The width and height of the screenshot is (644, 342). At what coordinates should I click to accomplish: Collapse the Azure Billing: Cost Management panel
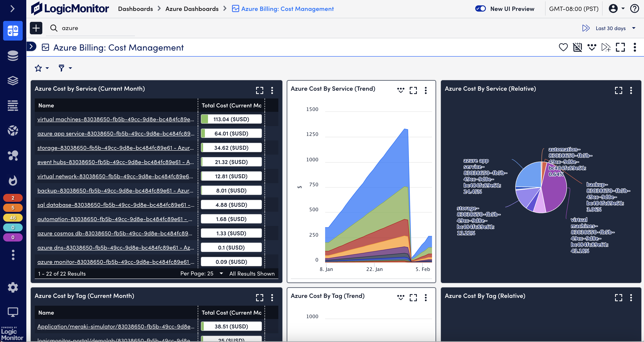click(31, 47)
